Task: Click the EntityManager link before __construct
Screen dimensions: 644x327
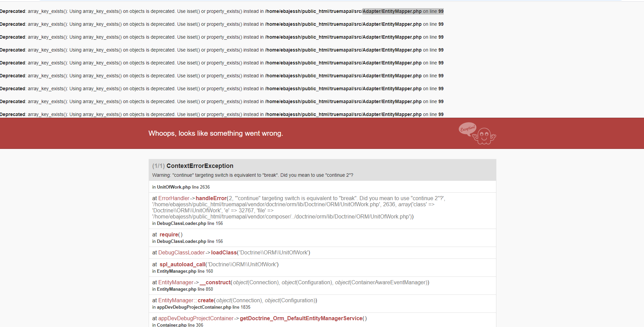Action: [x=176, y=283]
